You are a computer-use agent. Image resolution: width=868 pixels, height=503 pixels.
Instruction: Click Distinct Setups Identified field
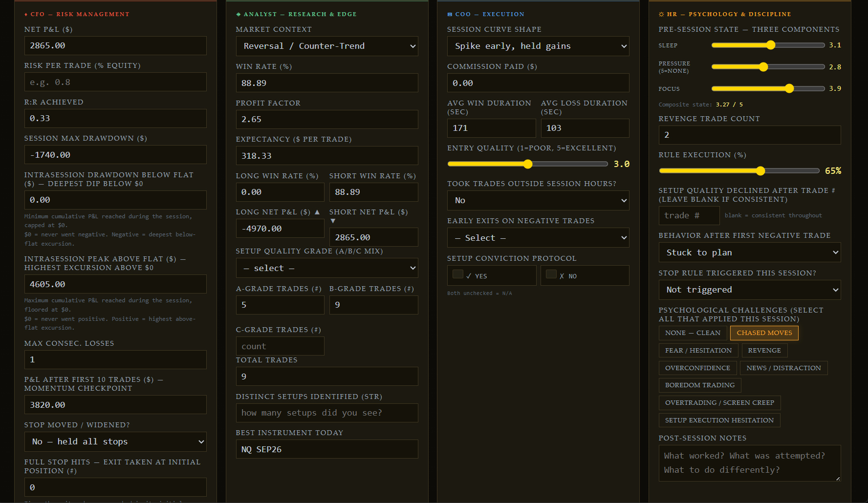pos(326,413)
